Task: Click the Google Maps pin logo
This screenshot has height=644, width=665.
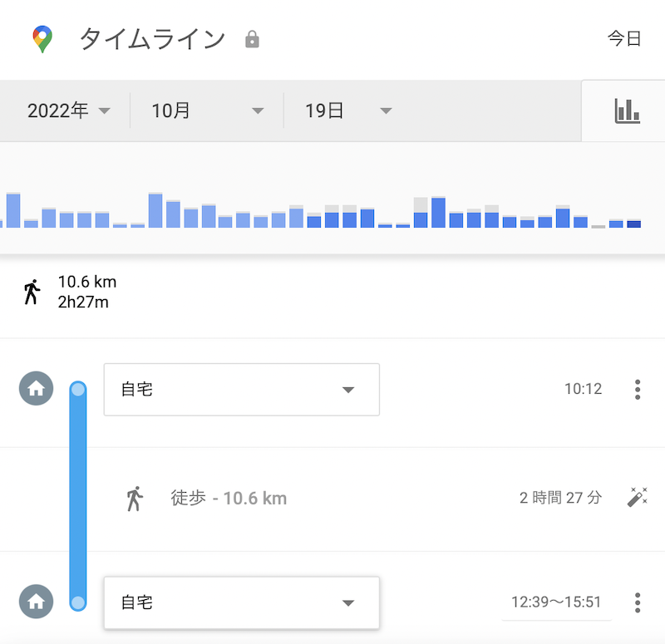Action: click(x=42, y=39)
